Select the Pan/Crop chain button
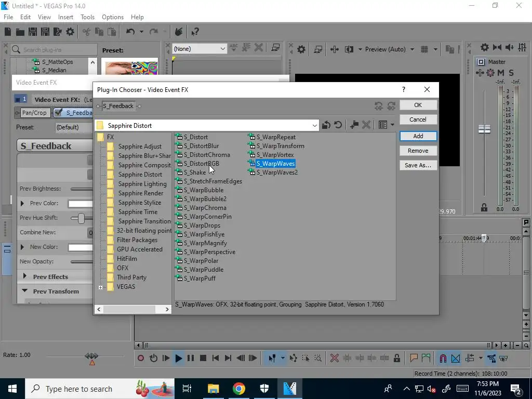The height and width of the screenshot is (399, 532). click(34, 113)
